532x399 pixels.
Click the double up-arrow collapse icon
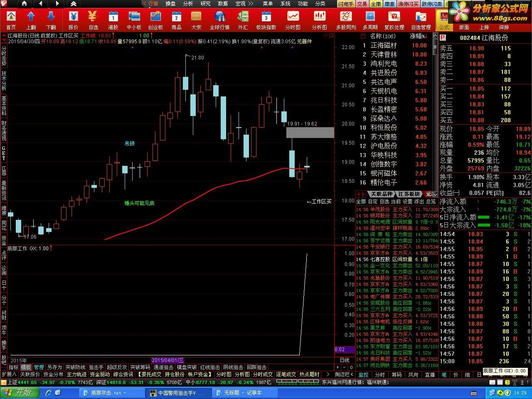pos(74,4)
